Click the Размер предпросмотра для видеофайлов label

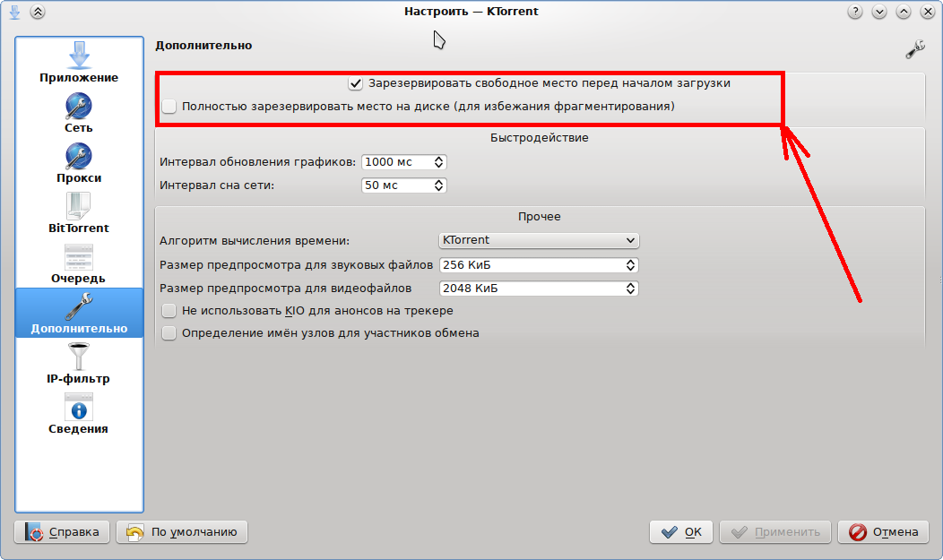coord(286,289)
